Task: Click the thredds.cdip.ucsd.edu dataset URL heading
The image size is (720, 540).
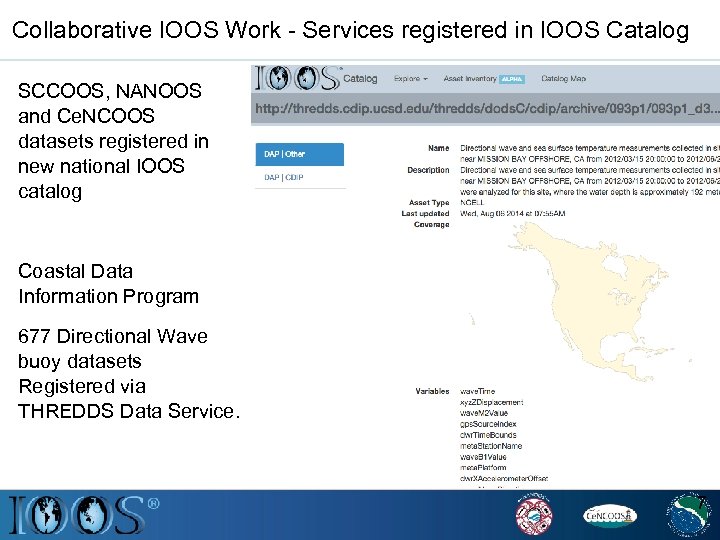Action: pyautogui.click(x=487, y=108)
